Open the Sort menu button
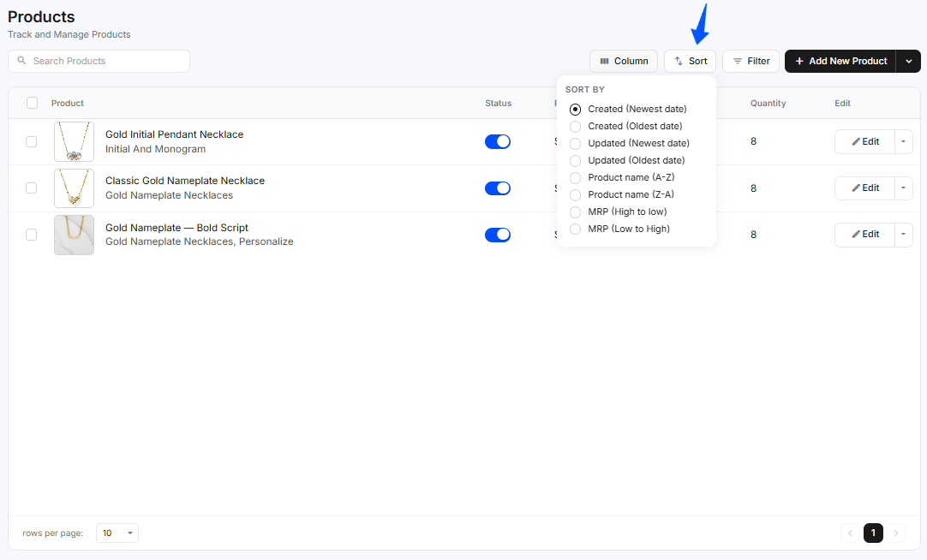This screenshot has width=927, height=560. coord(690,61)
